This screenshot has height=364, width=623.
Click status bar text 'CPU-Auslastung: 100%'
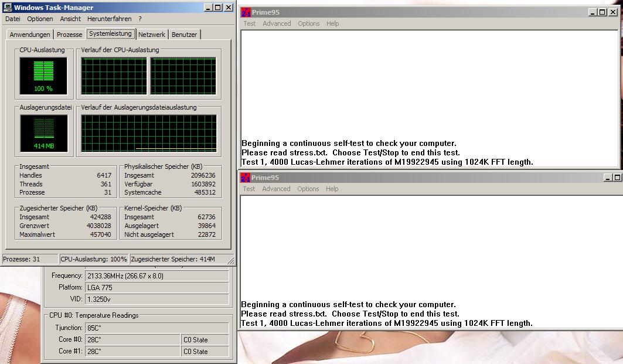(94, 259)
